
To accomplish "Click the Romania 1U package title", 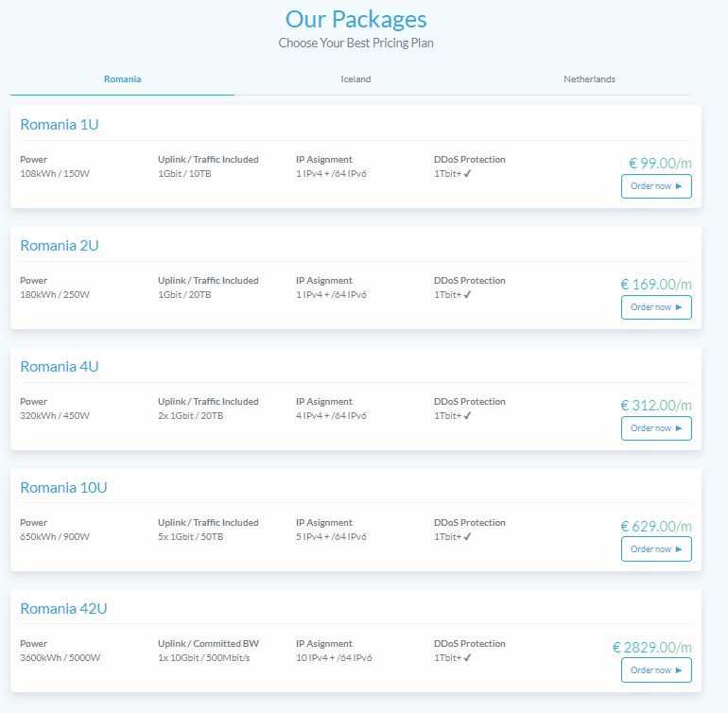I will [x=60, y=125].
